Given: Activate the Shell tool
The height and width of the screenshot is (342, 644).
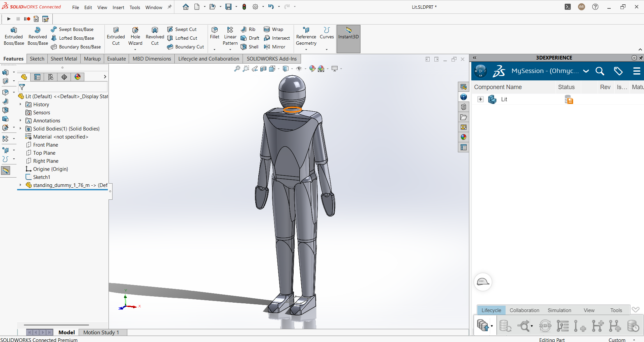Looking at the screenshot, I should (249, 47).
